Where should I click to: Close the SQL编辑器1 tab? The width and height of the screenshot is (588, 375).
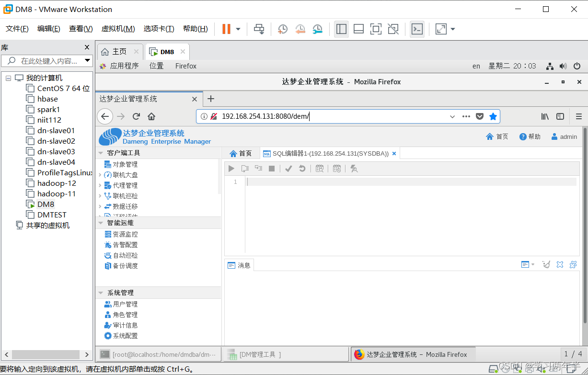pos(394,153)
